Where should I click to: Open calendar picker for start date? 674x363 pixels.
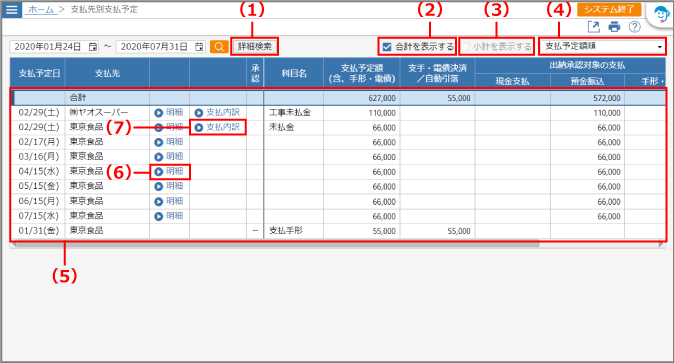tap(92, 47)
